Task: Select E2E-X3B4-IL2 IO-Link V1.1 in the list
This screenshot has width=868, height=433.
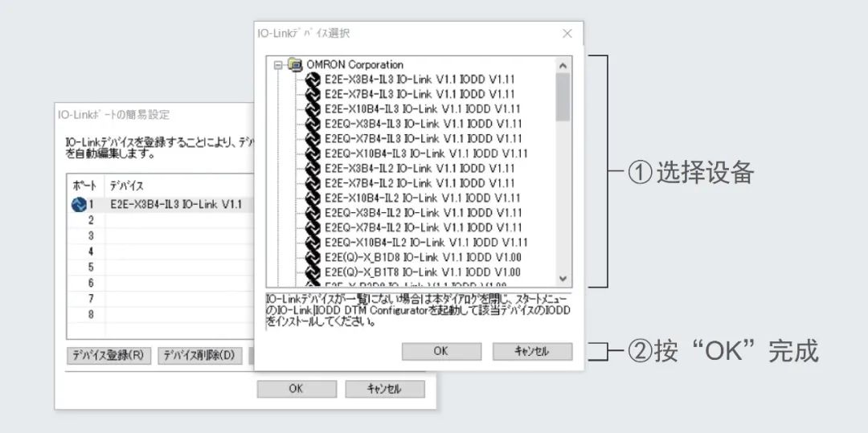Action: (x=420, y=168)
